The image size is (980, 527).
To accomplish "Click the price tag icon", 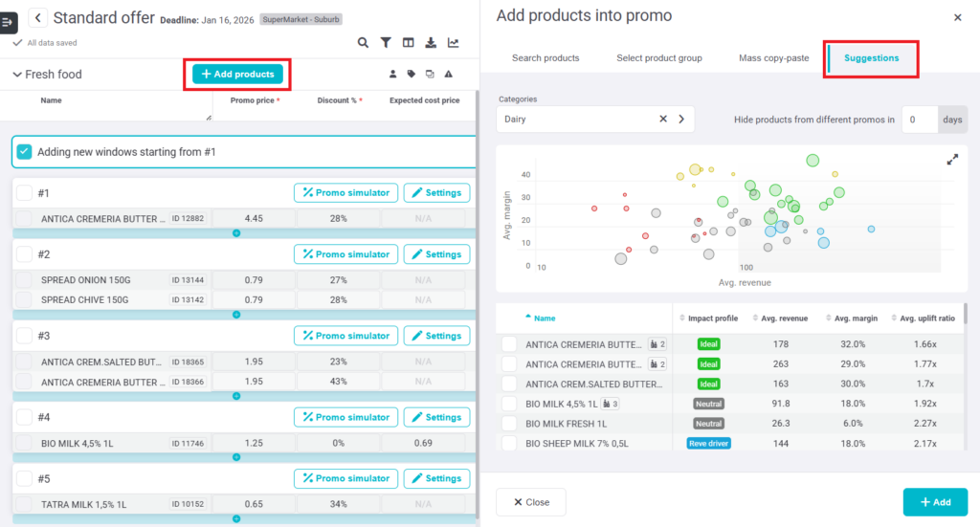I will coord(412,74).
